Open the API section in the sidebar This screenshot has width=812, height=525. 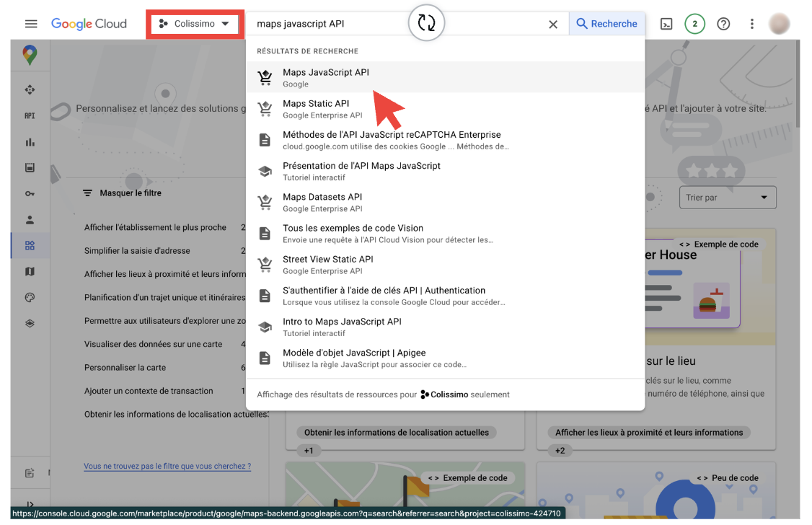click(30, 115)
